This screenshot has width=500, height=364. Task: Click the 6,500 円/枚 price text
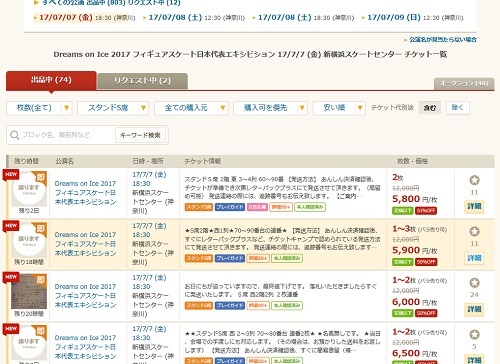click(x=415, y=354)
